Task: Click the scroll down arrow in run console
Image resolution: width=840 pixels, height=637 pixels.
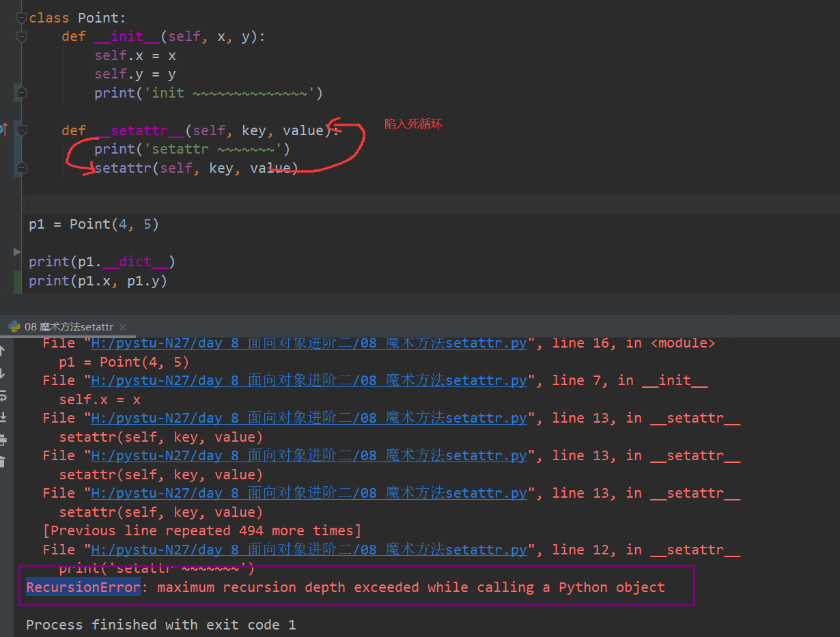Action: 2,373
